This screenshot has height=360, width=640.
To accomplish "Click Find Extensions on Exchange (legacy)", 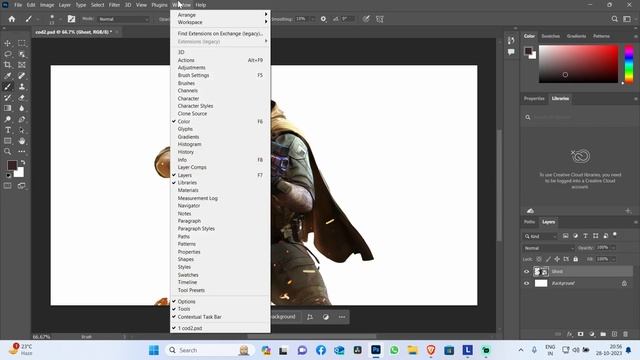I will click(220, 33).
